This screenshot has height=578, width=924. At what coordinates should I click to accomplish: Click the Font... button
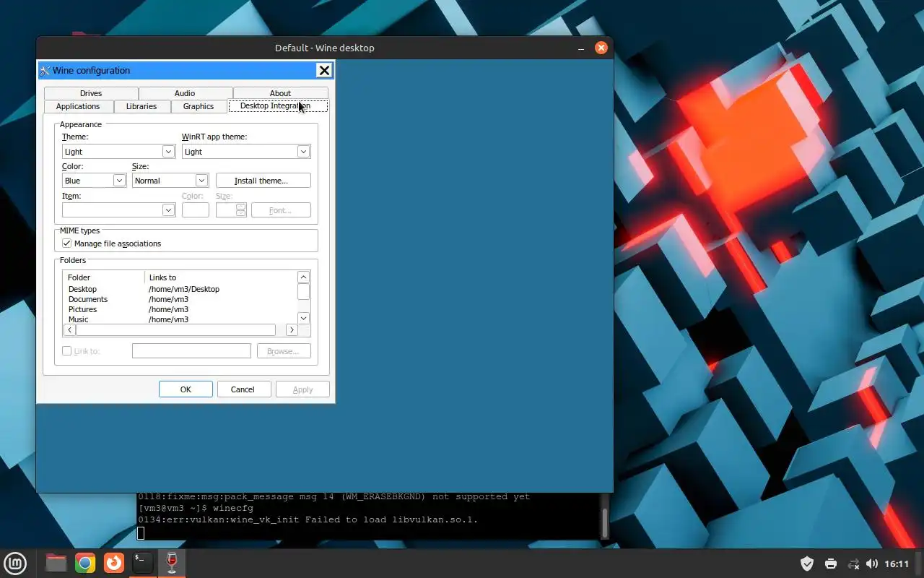(x=281, y=210)
